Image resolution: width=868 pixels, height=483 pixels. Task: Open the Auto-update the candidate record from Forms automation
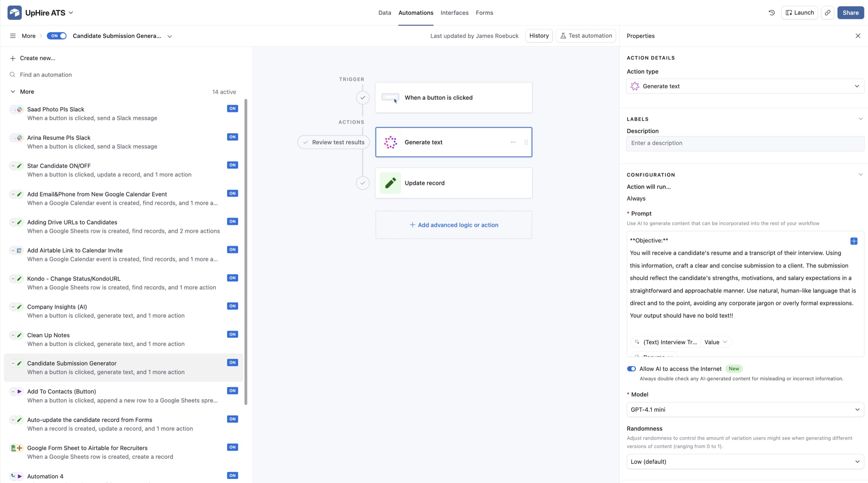pyautogui.click(x=123, y=424)
